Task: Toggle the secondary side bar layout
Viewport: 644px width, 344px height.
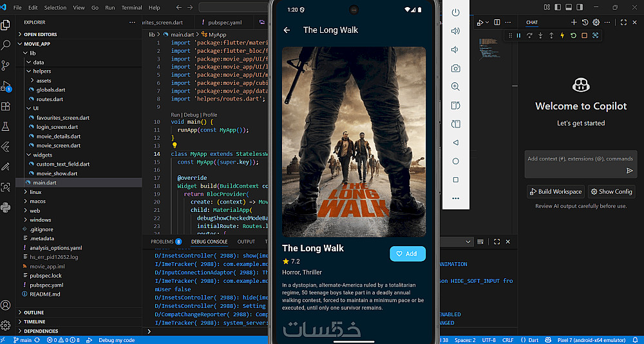Action: (x=580, y=7)
